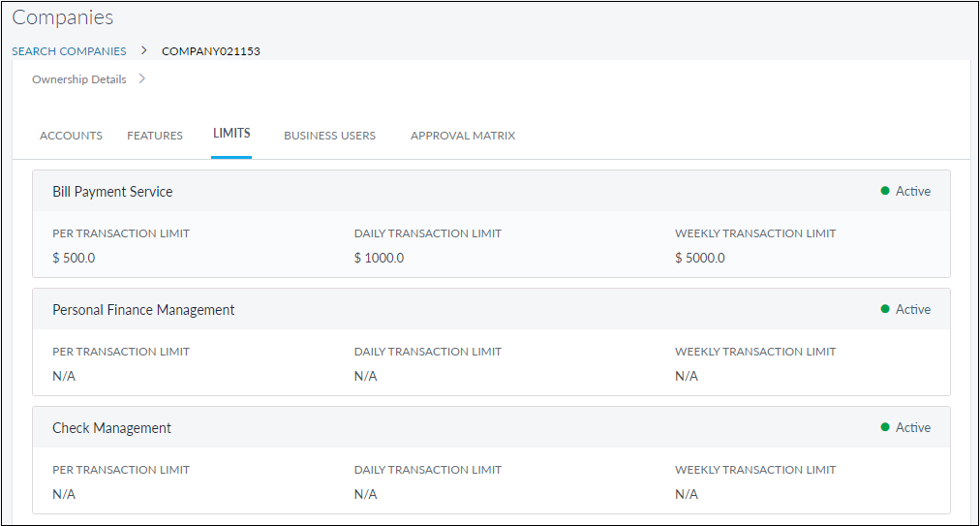This screenshot has width=980, height=526.
Task: Go to the Business Users tab
Action: click(329, 136)
